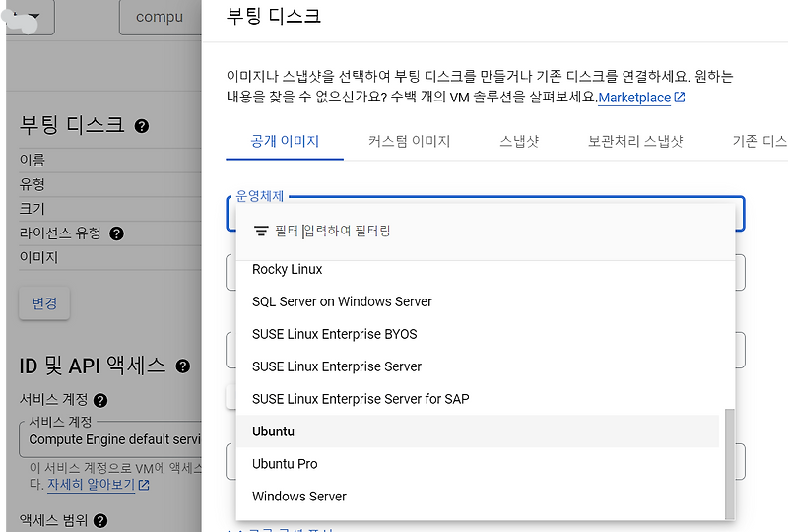Switch to 커스텀 이미지 tab
The width and height of the screenshot is (788, 532).
[409, 141]
